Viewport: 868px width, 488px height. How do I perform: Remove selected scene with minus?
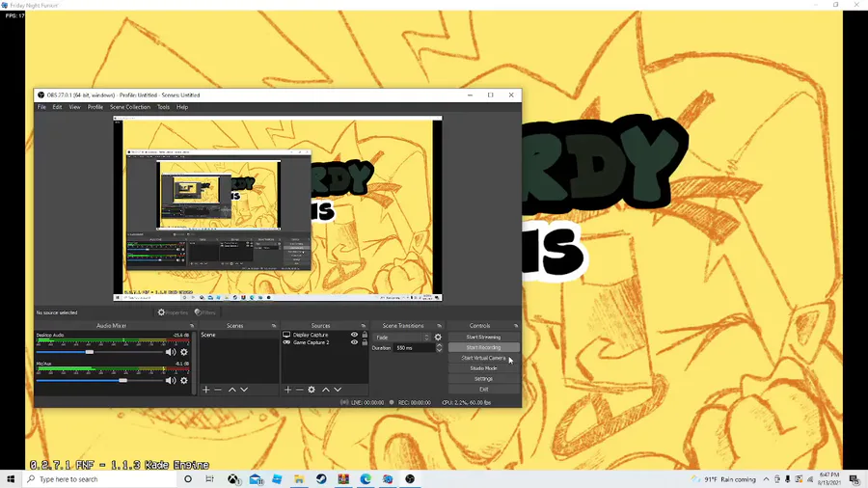(x=218, y=390)
